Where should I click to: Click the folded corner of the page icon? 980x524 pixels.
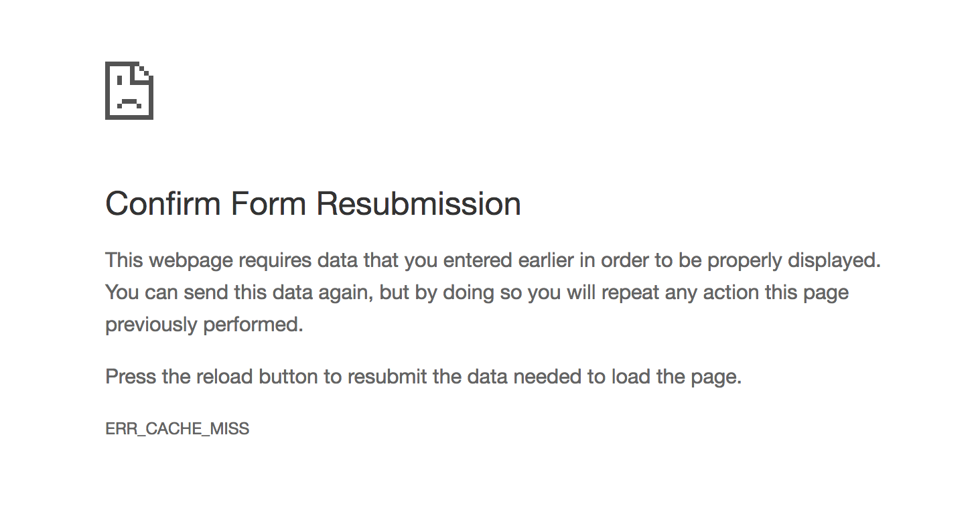pos(146,70)
